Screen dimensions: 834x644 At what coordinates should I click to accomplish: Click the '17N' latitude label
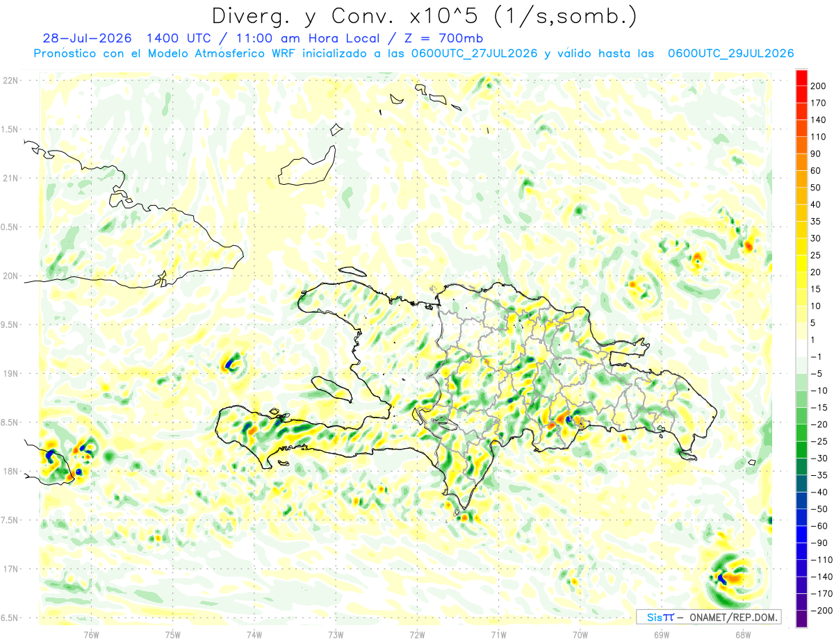coord(10,569)
